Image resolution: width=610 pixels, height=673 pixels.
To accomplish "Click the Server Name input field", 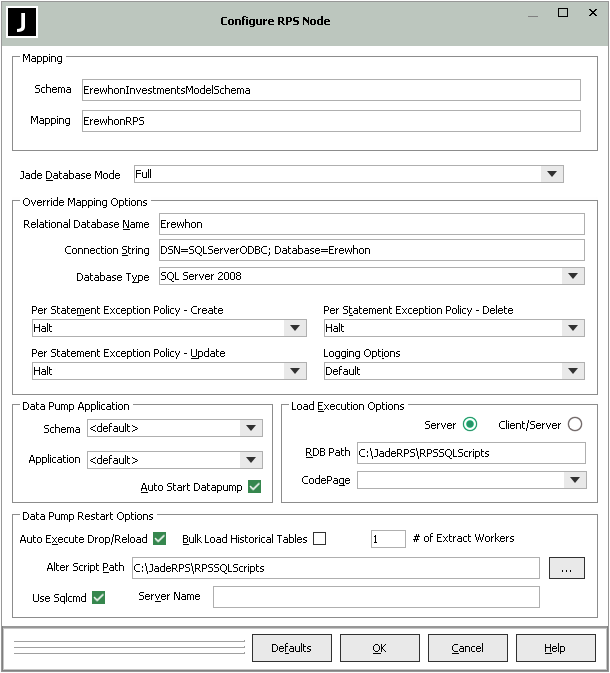I will tap(376, 597).
